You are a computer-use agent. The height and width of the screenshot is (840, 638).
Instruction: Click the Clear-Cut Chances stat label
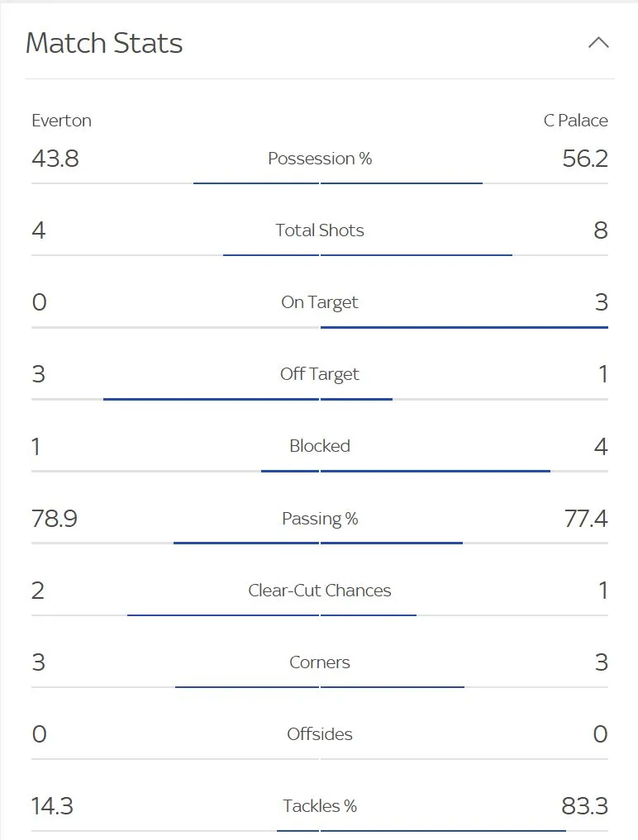pos(320,591)
